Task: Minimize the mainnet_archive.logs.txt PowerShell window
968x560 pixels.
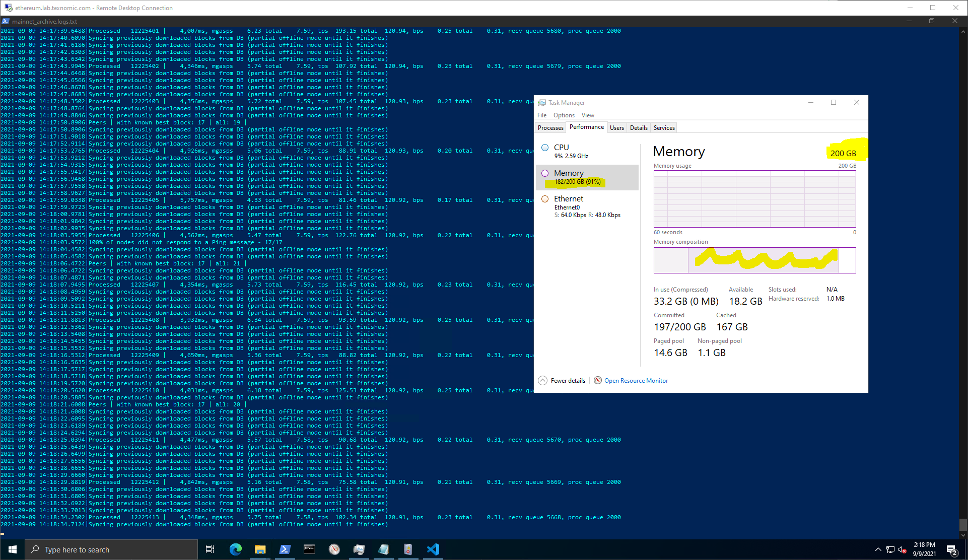Action: 909,21
